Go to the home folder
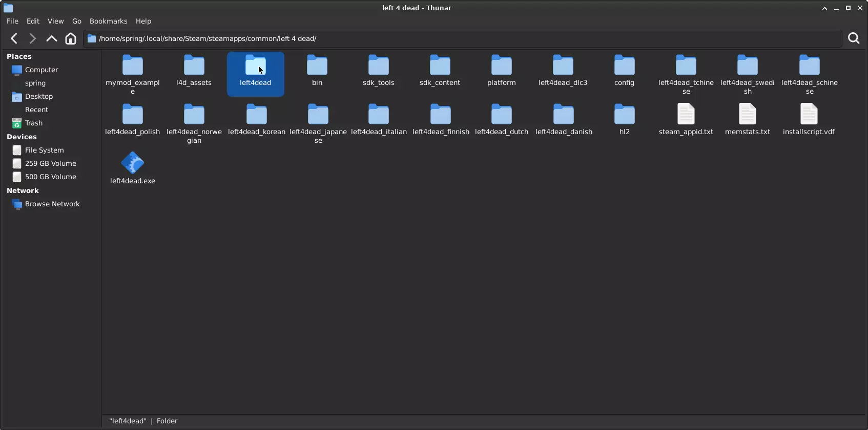The height and width of the screenshot is (430, 868). (71, 38)
